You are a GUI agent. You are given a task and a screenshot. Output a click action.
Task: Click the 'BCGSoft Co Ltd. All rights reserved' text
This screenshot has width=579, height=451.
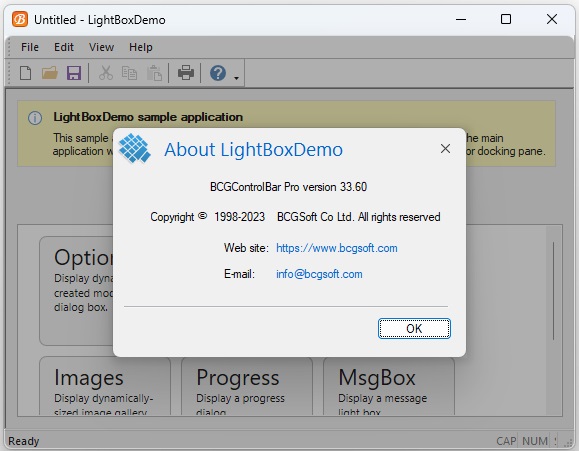[x=359, y=217]
